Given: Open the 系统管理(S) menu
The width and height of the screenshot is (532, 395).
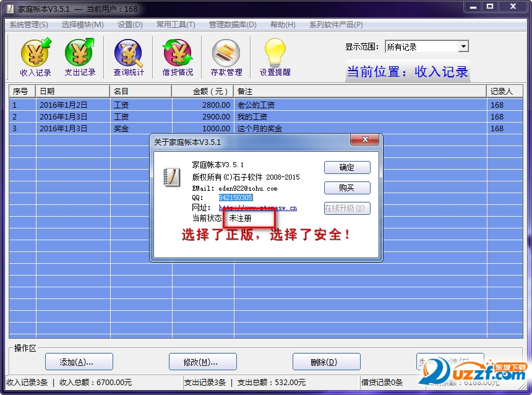Looking at the screenshot, I should [x=28, y=25].
